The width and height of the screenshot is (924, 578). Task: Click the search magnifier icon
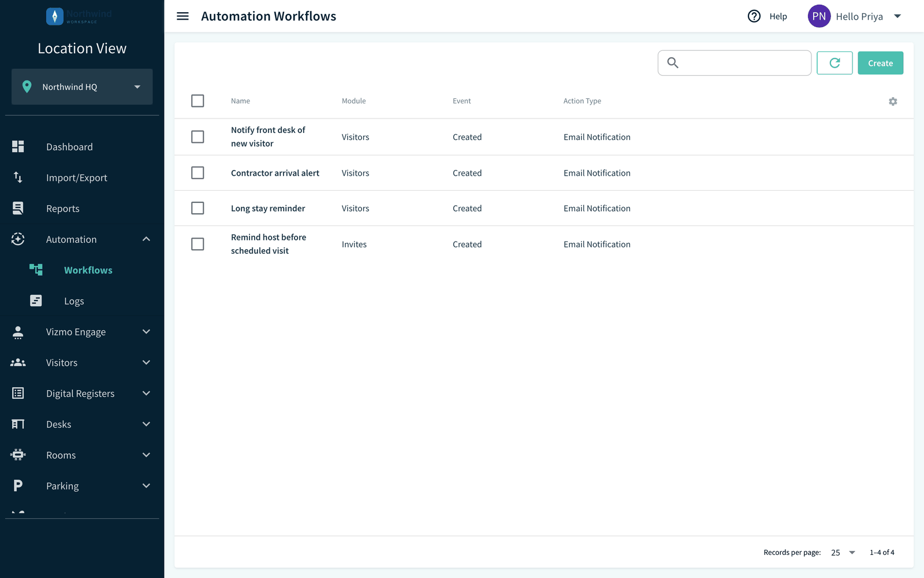(x=673, y=62)
